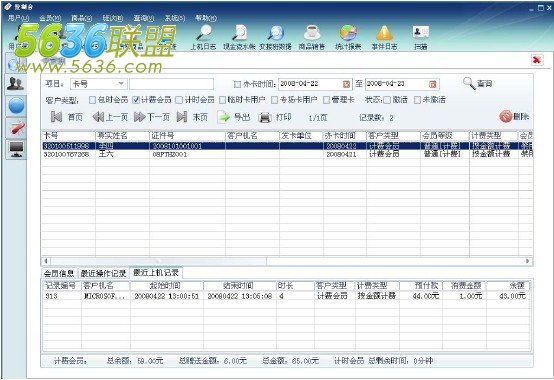Open the start date calendar picker
Image resolution: width=554 pixels, height=380 pixels.
click(x=346, y=84)
